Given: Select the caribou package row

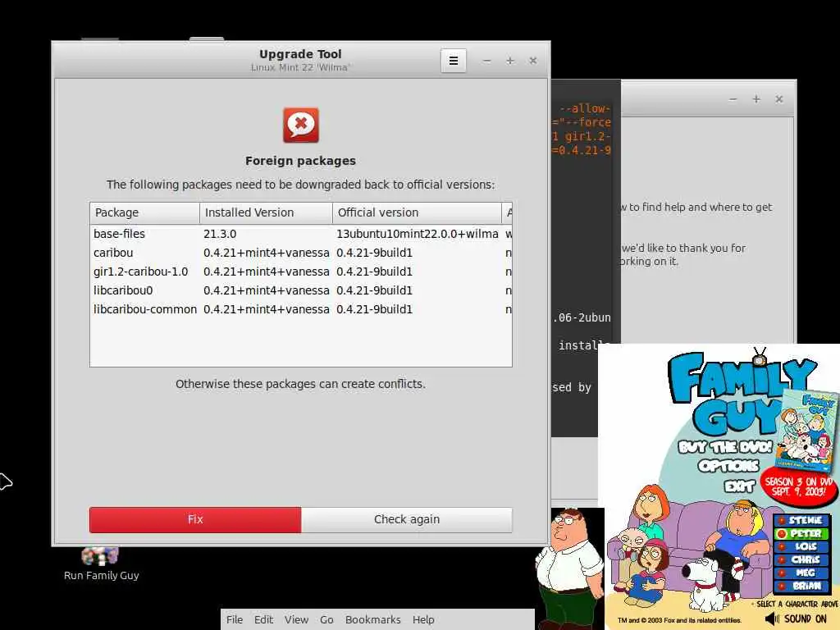Looking at the screenshot, I should tap(300, 253).
